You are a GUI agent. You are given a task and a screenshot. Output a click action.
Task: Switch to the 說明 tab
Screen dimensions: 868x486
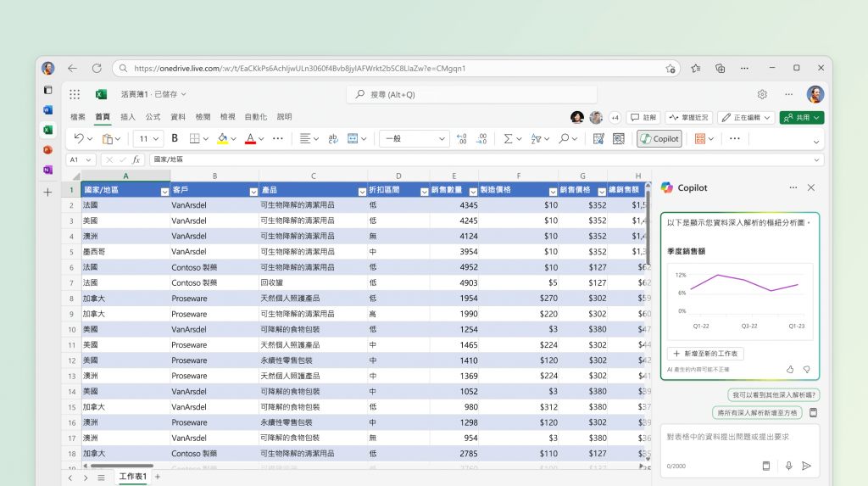tap(285, 117)
